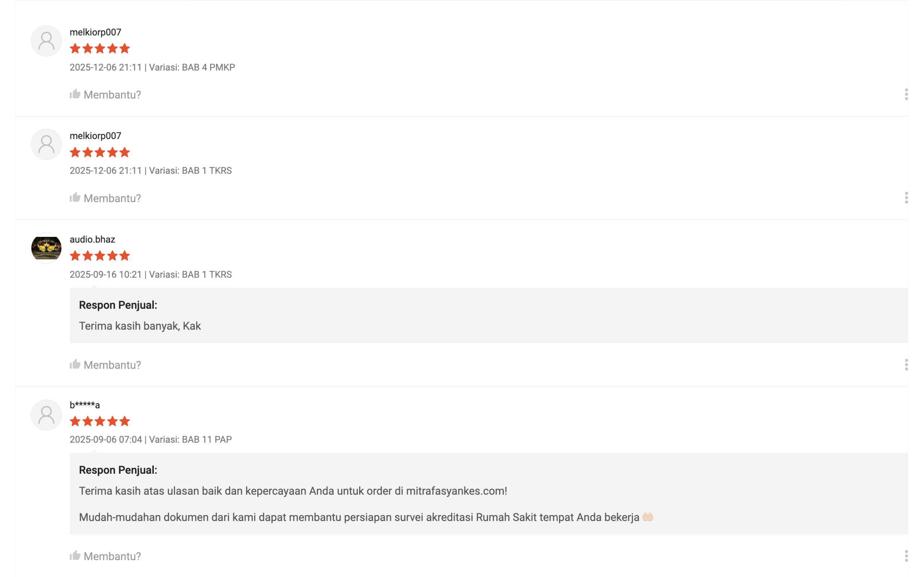Viewport: 924px width, 577px height.
Task: Like audio.bhaz's review with thumbs-up
Action: [x=75, y=364]
